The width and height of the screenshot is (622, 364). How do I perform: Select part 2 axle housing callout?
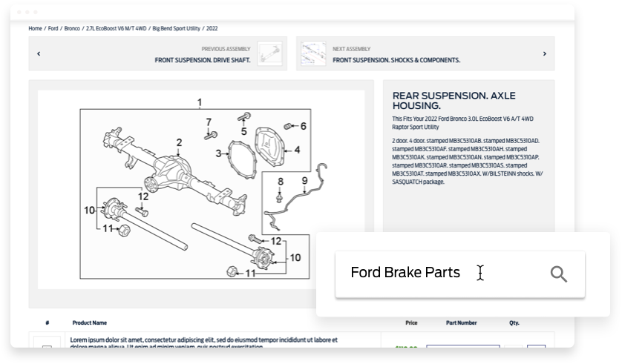pos(180,142)
